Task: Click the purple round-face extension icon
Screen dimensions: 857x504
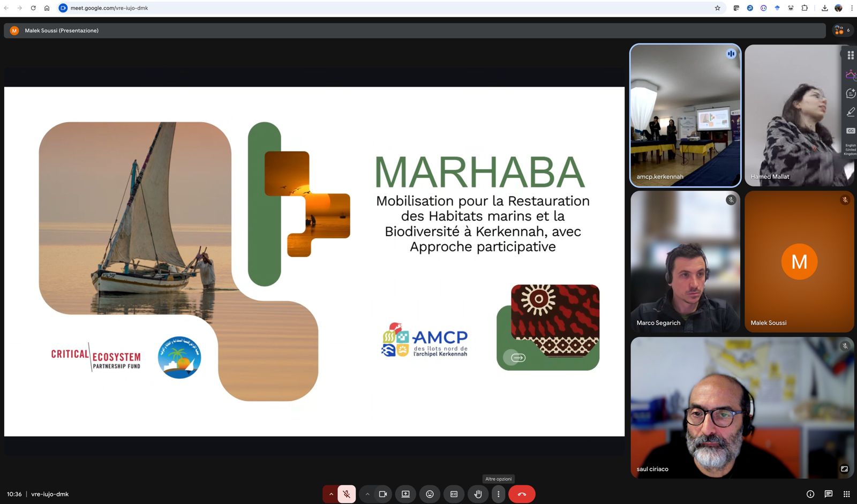Action: pyautogui.click(x=763, y=8)
